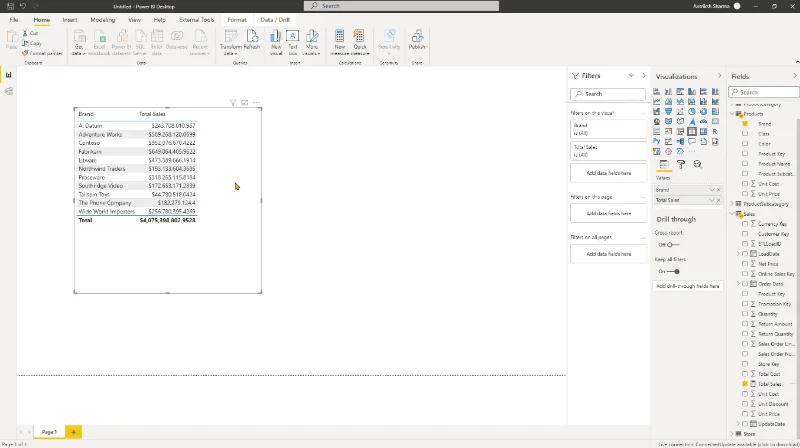The height and width of the screenshot is (448, 800).
Task: Switch to the Modeling ribbon tab
Action: (103, 20)
